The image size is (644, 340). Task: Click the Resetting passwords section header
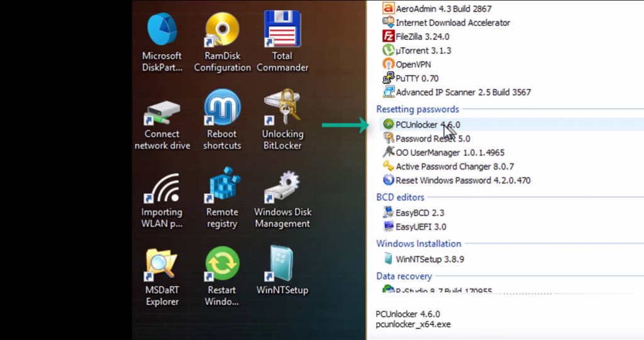pyautogui.click(x=418, y=109)
